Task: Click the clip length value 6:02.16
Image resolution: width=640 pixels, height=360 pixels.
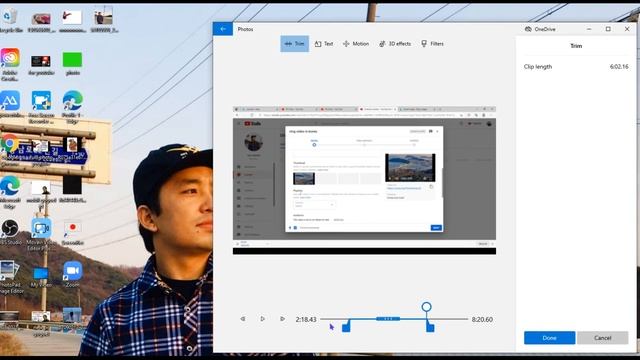Action: tap(619, 67)
